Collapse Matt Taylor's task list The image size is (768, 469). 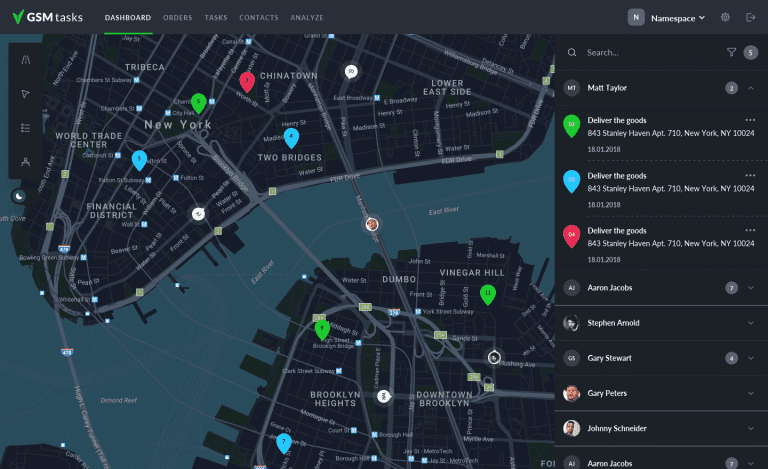tap(750, 88)
